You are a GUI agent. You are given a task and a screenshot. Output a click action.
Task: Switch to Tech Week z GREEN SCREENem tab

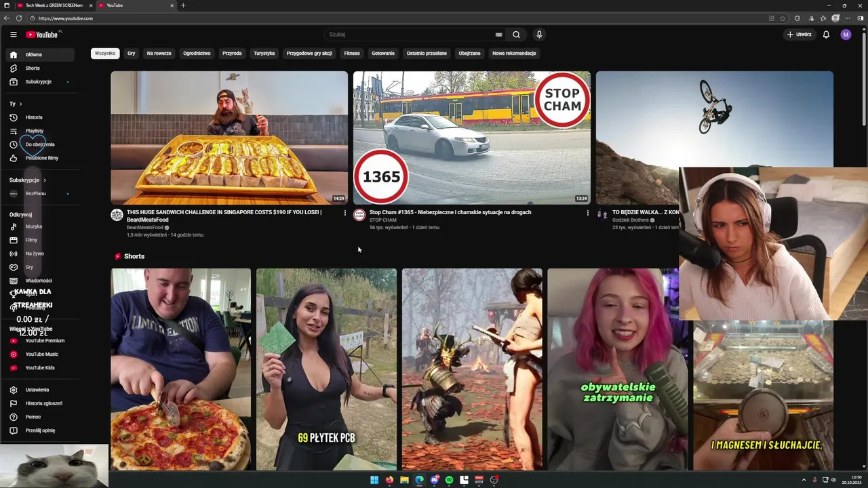pyautogui.click(x=53, y=5)
